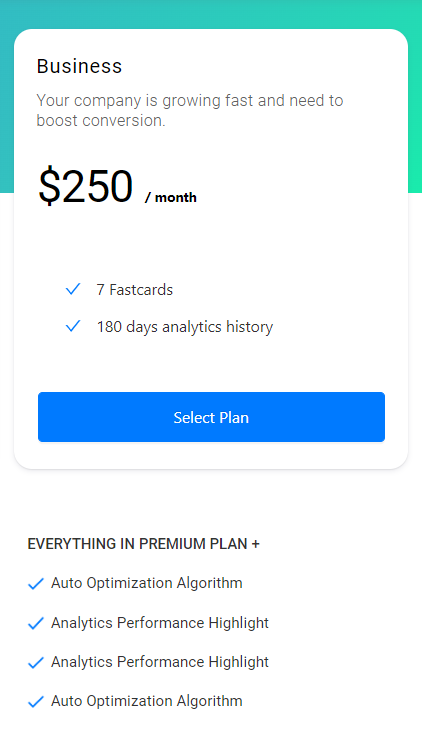Click the first Analytics Performance Highlight text
The height and width of the screenshot is (745, 422).
(160, 622)
